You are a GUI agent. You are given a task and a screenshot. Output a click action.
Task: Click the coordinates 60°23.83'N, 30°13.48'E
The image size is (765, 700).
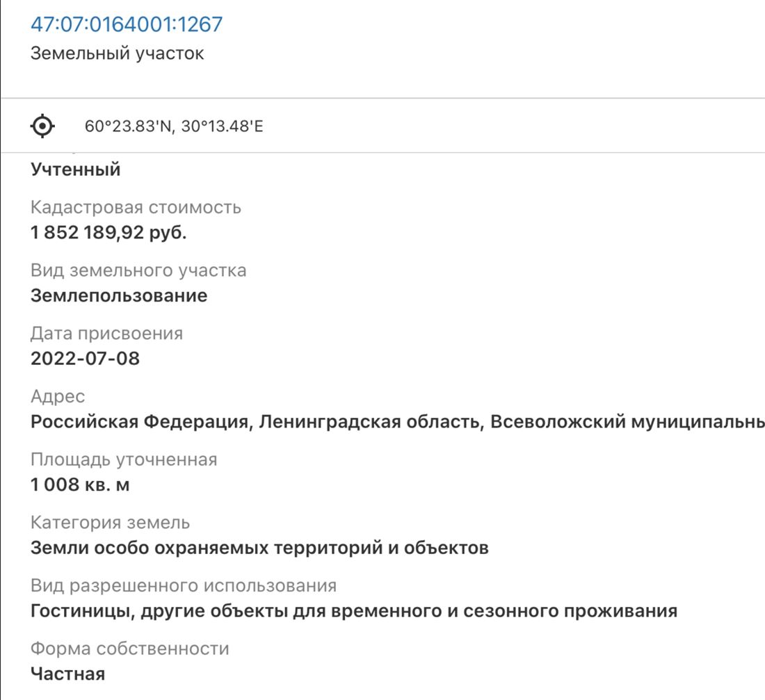pos(174,127)
